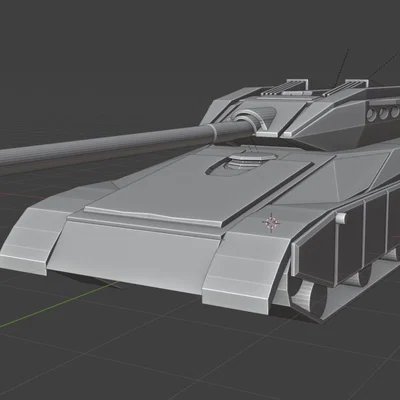The image size is (400, 400).
Task: Click the 3D cursor crosshair on the hull
Action: click(x=271, y=222)
